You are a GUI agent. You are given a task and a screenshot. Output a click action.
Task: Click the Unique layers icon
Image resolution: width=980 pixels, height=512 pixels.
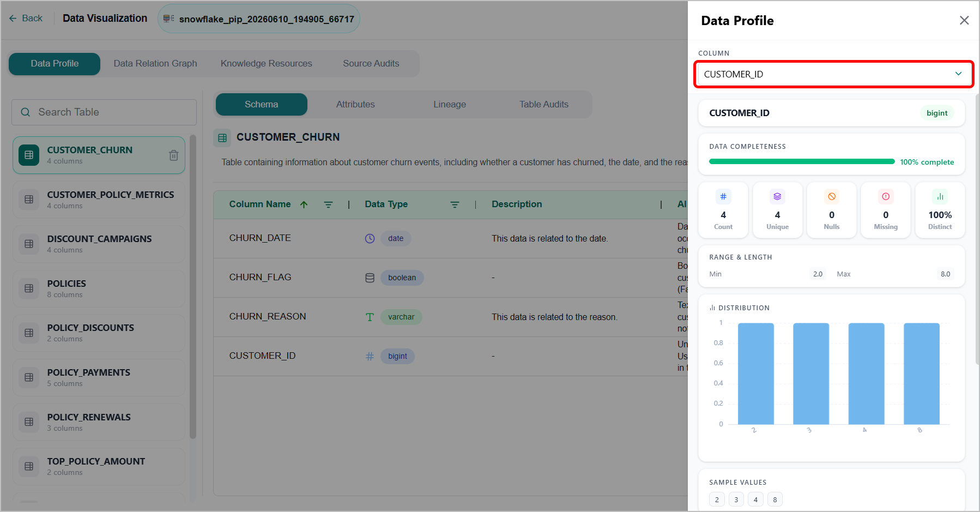click(x=777, y=196)
